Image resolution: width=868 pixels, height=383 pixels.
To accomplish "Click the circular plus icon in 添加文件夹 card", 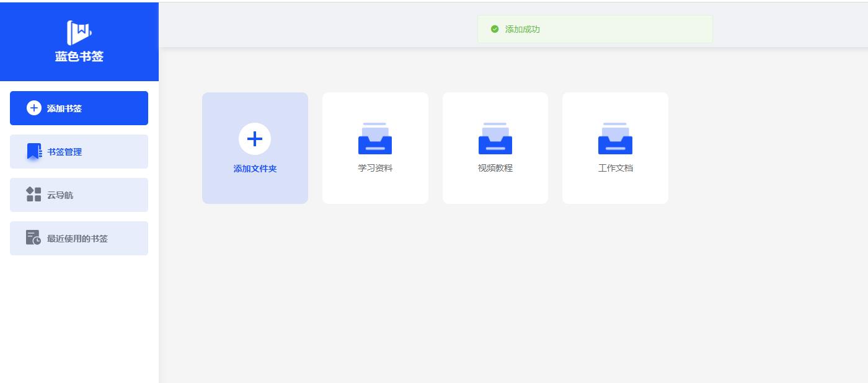I will 255,139.
